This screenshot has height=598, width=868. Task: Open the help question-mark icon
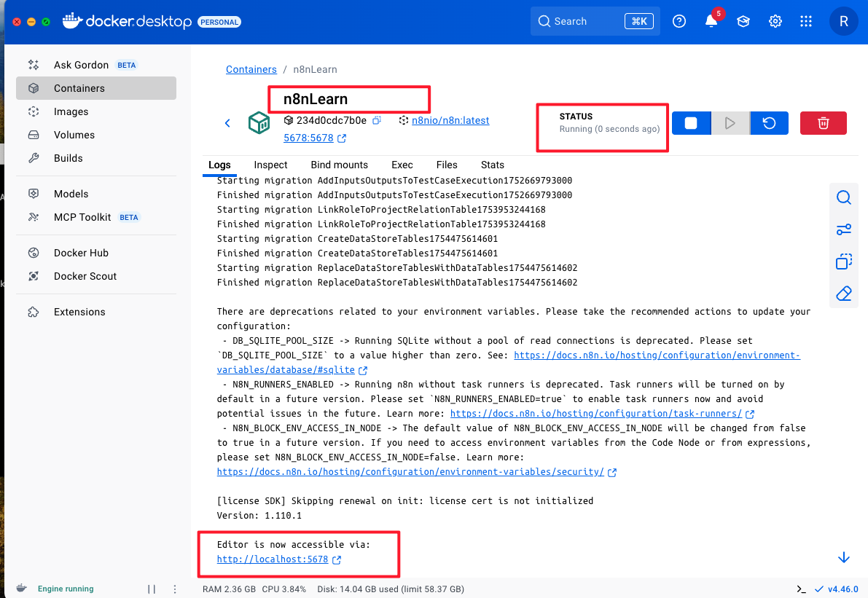679,21
